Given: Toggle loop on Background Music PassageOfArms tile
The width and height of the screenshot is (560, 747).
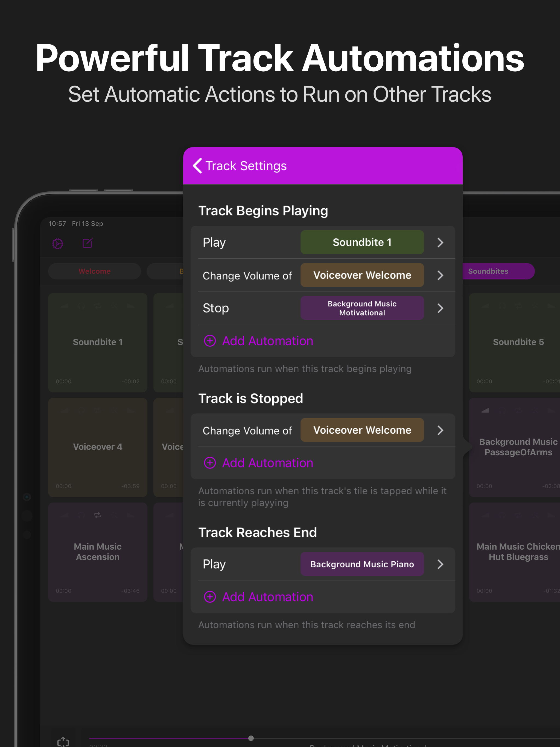Looking at the screenshot, I should click(518, 411).
